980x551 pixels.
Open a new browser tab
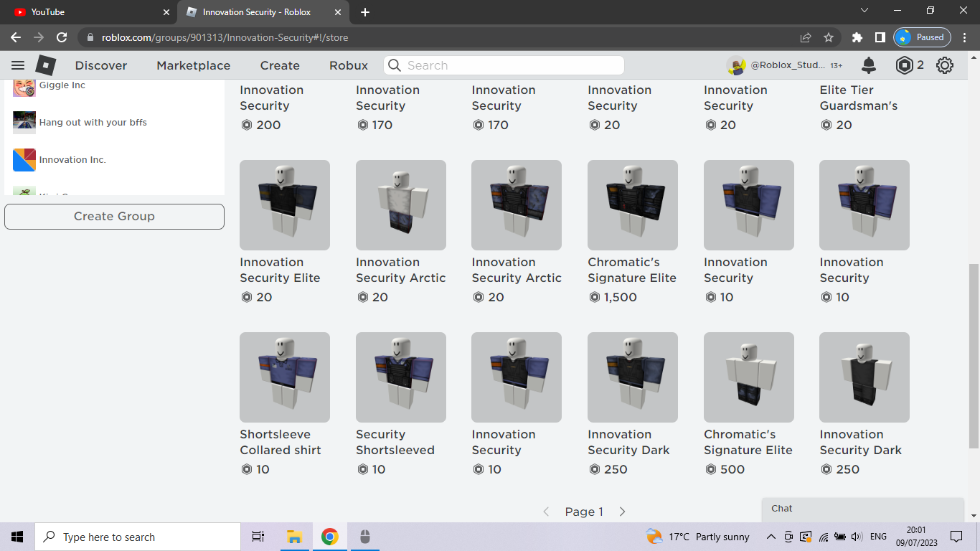(x=365, y=12)
